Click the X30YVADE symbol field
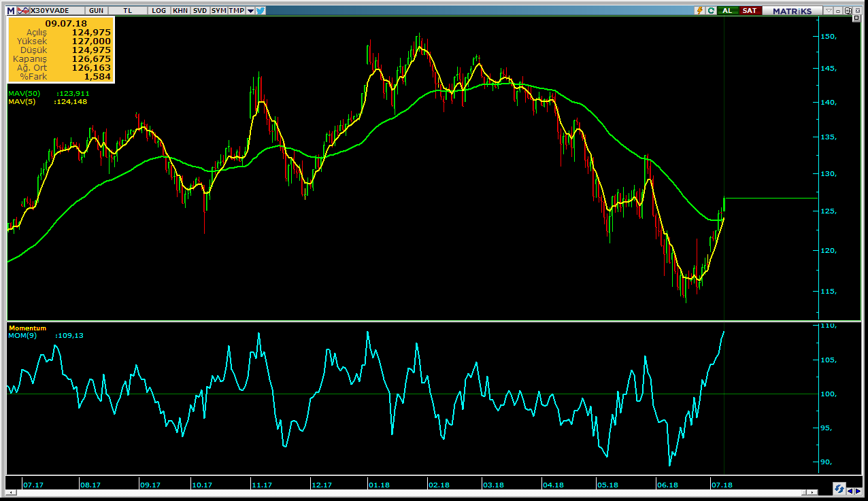 click(56, 11)
